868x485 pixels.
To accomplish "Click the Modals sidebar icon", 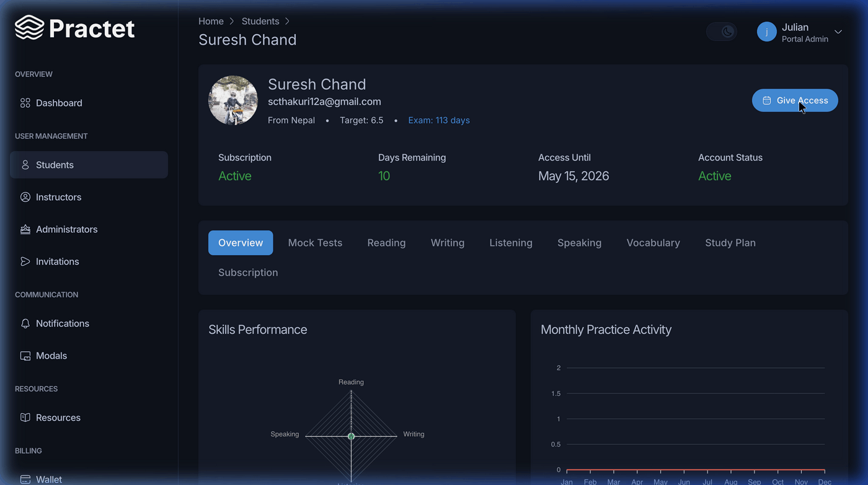I will coord(25,356).
